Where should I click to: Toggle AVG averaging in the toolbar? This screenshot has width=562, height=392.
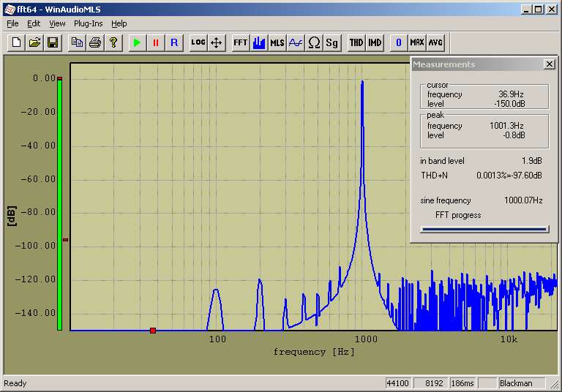435,42
